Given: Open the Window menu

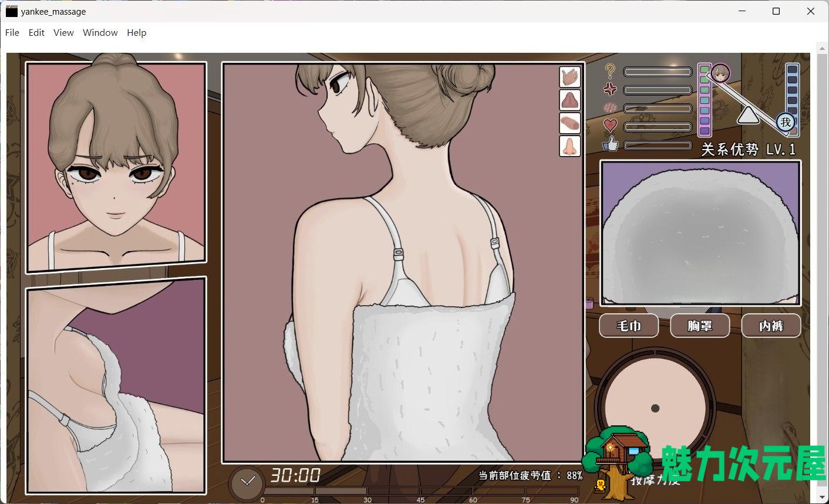Looking at the screenshot, I should pos(100,33).
